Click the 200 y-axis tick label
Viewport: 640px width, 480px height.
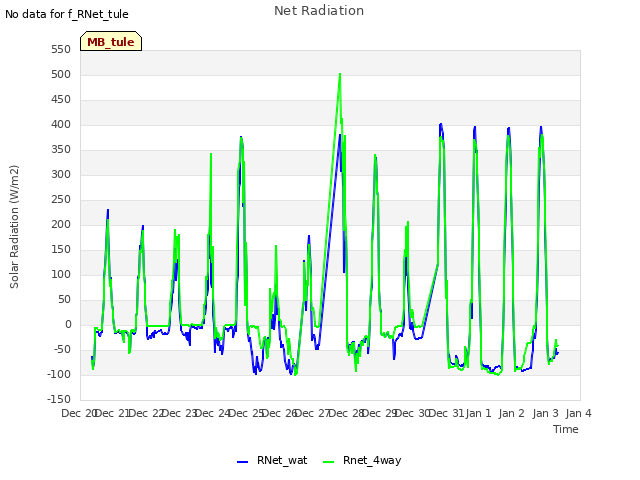coord(61,224)
